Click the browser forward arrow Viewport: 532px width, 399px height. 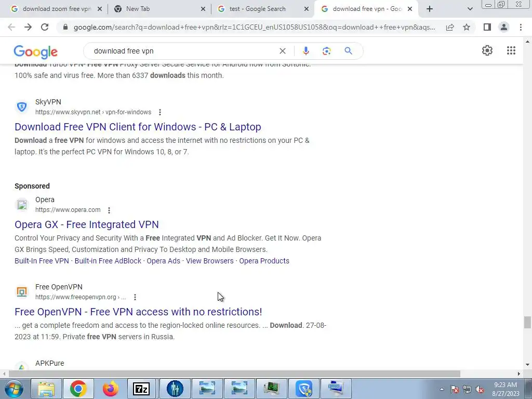pyautogui.click(x=28, y=27)
